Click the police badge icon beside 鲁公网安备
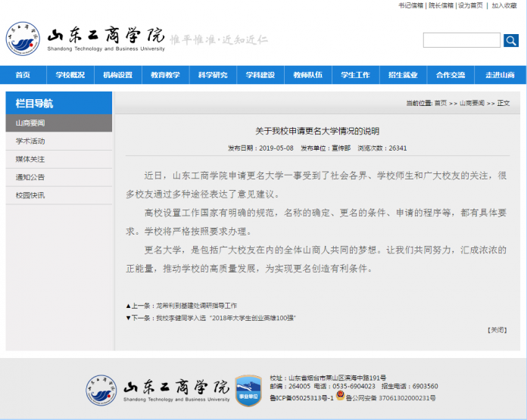Viewport: 527px width, 420px height. coord(340,397)
